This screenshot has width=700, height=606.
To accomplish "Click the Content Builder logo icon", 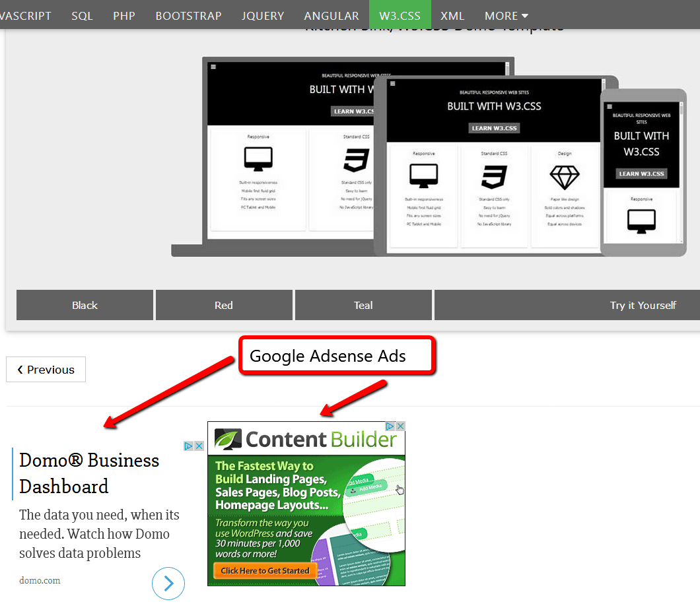I will pos(228,439).
